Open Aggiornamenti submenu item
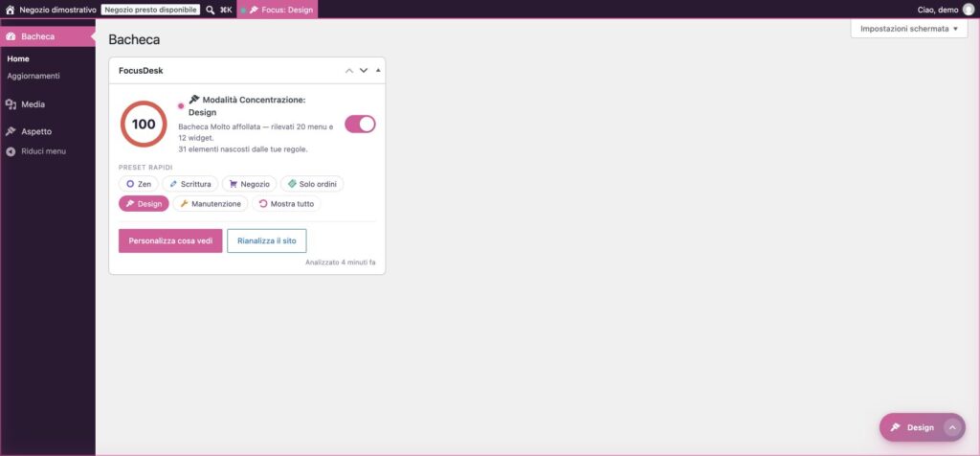The width and height of the screenshot is (980, 456). 33,76
